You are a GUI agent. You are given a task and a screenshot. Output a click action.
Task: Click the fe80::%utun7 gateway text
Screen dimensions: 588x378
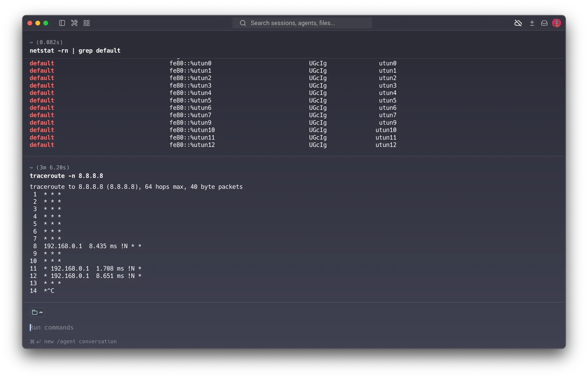[190, 115]
